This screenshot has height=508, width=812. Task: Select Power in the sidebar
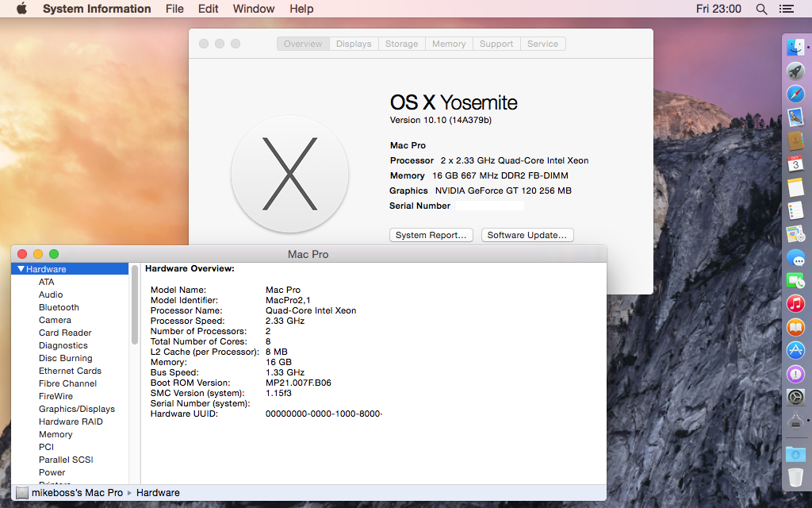(52, 472)
